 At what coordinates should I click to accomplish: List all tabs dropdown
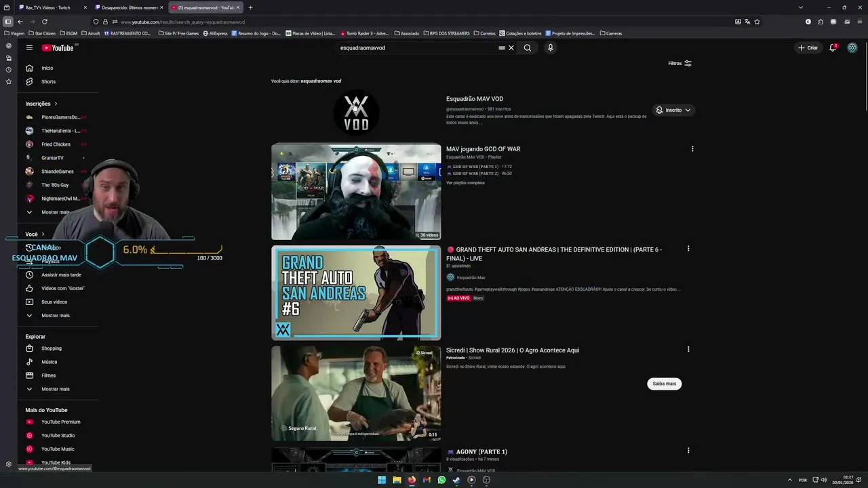tap(800, 7)
